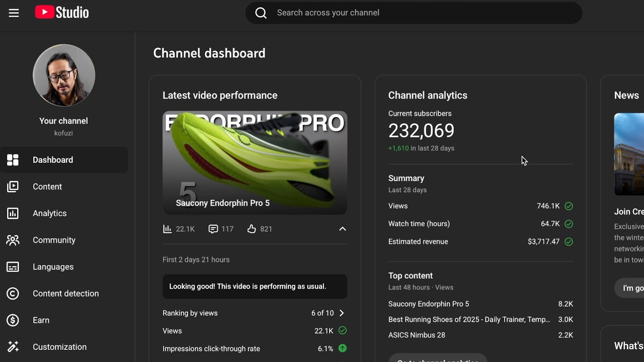The width and height of the screenshot is (644, 362).
Task: Click the Latest video performance heading
Action: click(220, 96)
